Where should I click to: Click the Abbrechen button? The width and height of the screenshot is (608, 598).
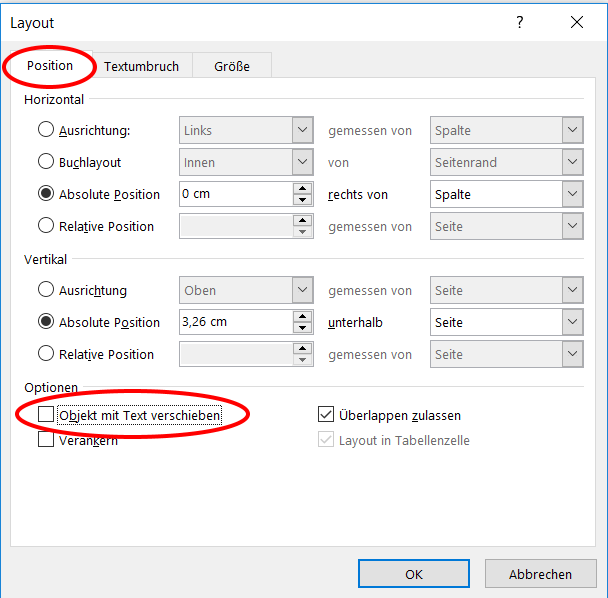point(540,574)
